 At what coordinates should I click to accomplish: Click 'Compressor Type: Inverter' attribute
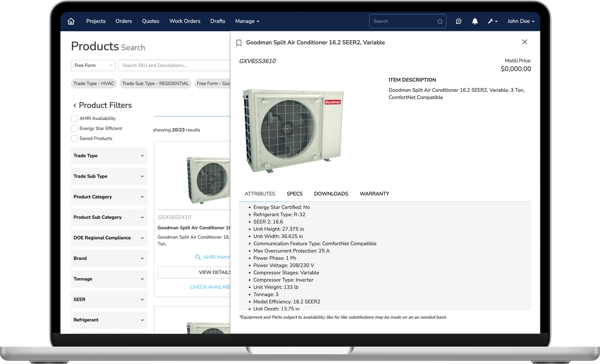coord(283,280)
